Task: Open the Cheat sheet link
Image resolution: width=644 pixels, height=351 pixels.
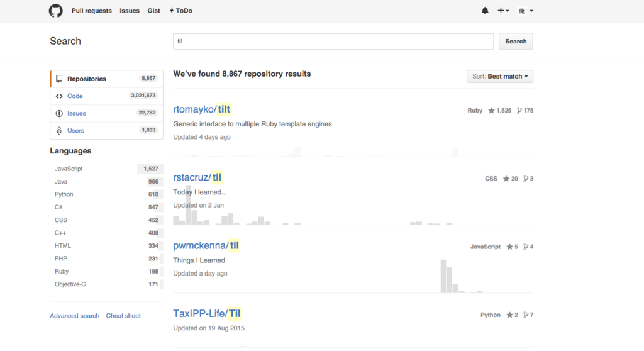Action: tap(123, 316)
